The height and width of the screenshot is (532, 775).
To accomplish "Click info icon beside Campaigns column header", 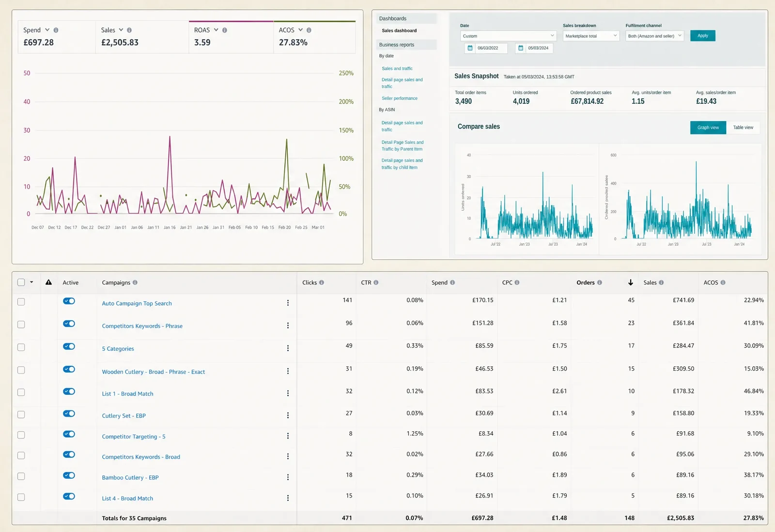I will click(135, 282).
